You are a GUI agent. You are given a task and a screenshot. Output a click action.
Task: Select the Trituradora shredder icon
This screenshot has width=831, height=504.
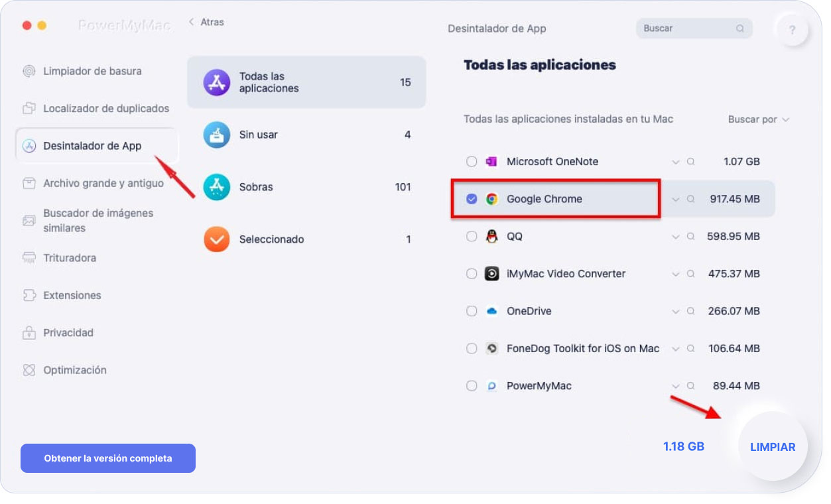click(29, 258)
